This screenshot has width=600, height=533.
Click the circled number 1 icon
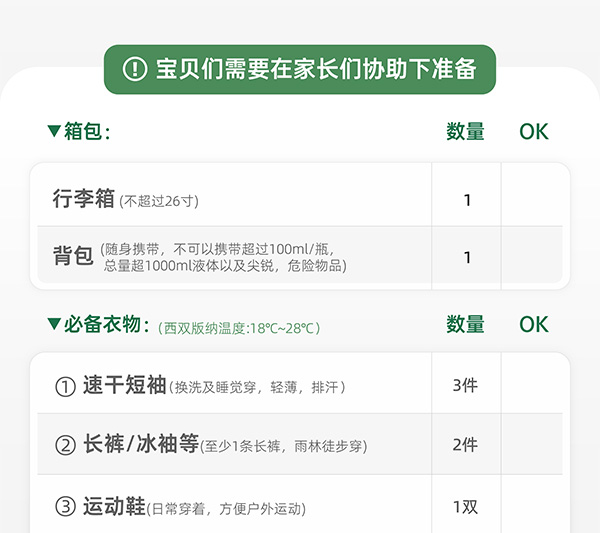(65, 386)
